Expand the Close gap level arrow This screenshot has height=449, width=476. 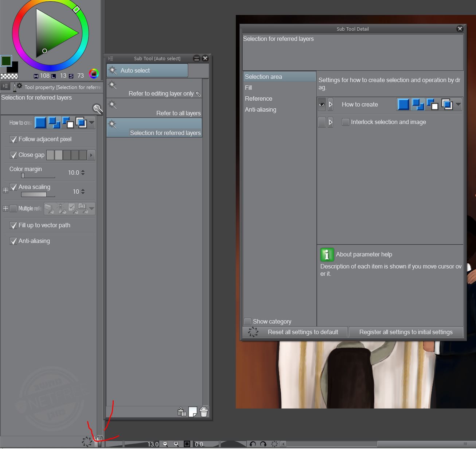click(91, 155)
